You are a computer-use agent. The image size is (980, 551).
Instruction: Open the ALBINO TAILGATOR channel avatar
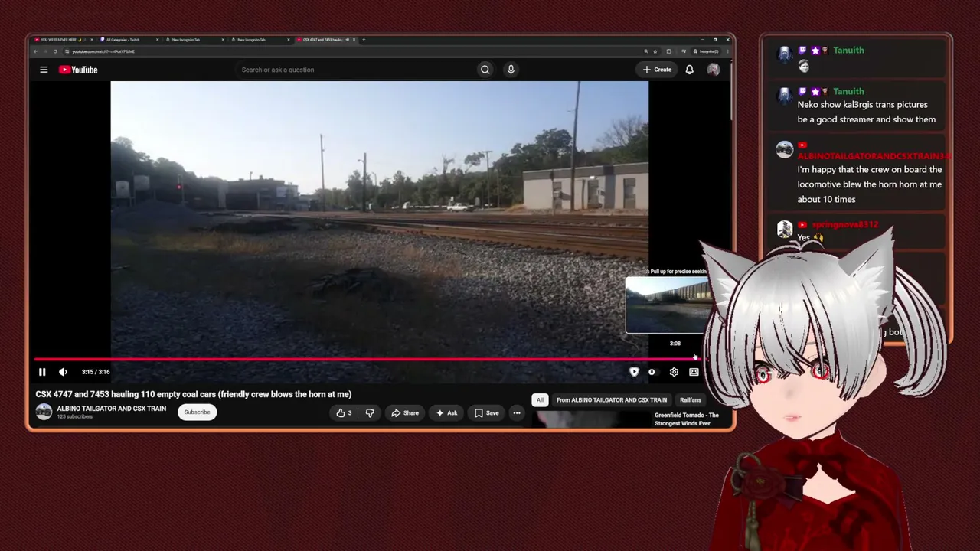[x=44, y=412]
